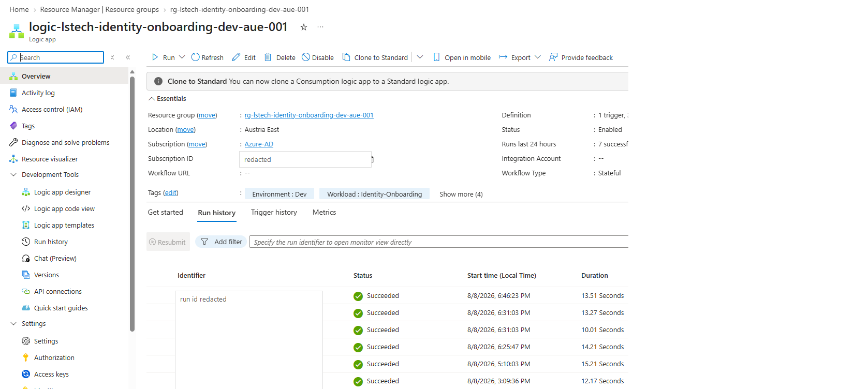Switch to the Get started tab
The width and height of the screenshot is (868, 389).
tap(166, 212)
